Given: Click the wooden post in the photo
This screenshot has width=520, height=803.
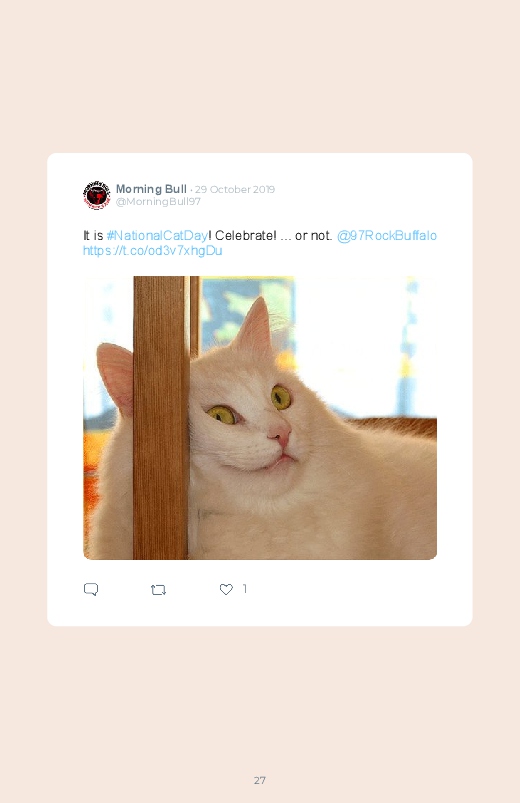Looking at the screenshot, I should coord(161,417).
